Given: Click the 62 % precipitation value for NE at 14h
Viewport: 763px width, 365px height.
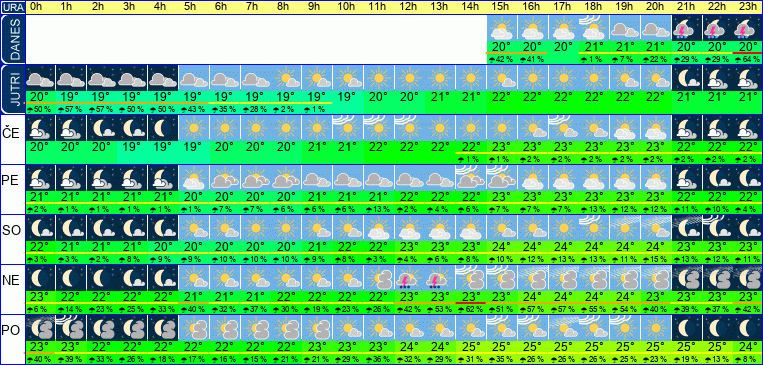Looking at the screenshot, I should (471, 309).
